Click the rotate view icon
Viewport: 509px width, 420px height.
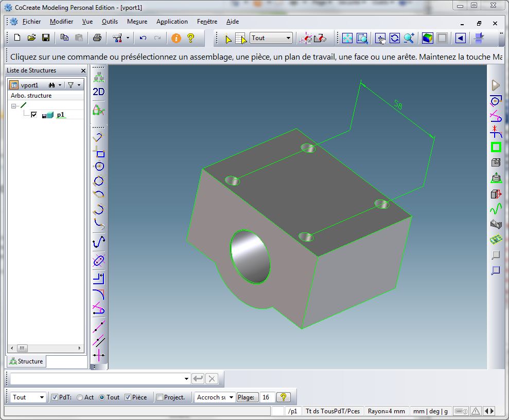(394, 38)
